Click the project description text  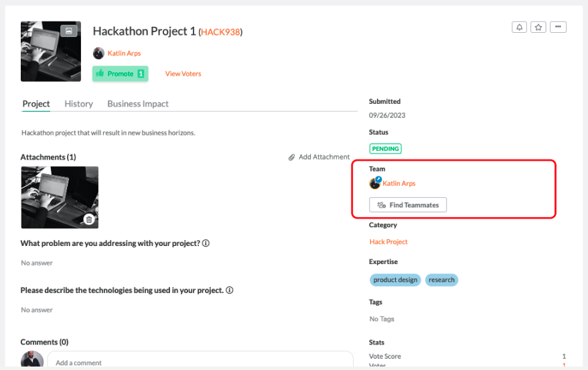[x=108, y=133]
